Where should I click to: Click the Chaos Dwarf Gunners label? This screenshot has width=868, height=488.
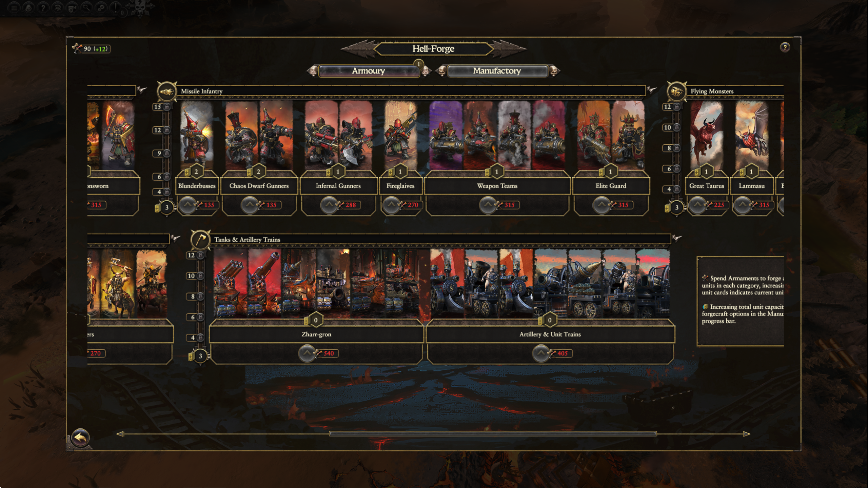pos(259,186)
